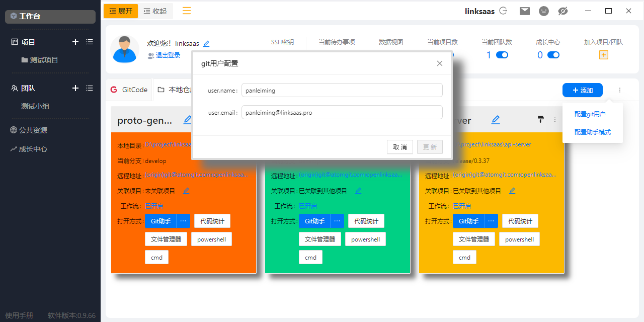The image size is (644, 322).
Task: Click the list icon in 团队 sidebar row
Action: pos(90,88)
